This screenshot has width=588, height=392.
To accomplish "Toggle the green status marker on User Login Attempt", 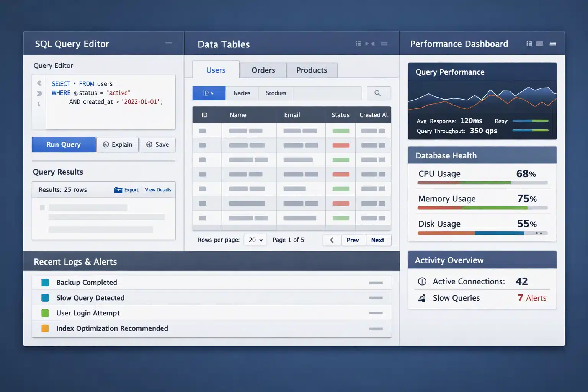I will tap(45, 313).
